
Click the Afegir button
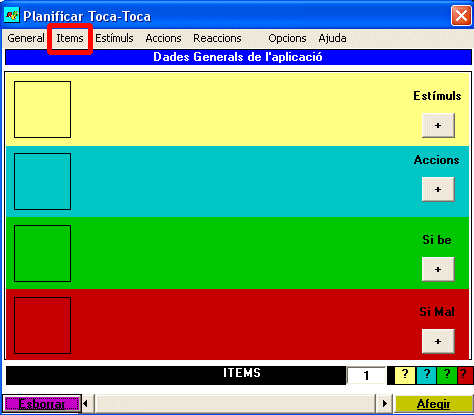click(434, 404)
